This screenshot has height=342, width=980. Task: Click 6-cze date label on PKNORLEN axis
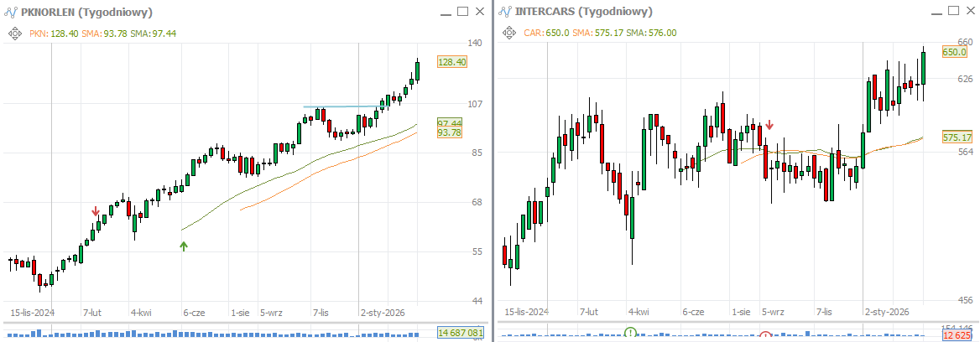point(195,312)
